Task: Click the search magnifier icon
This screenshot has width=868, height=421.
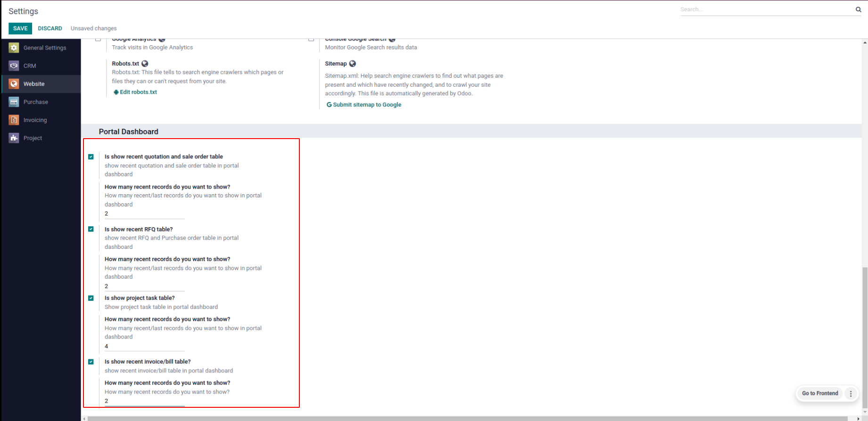Action: pos(858,9)
